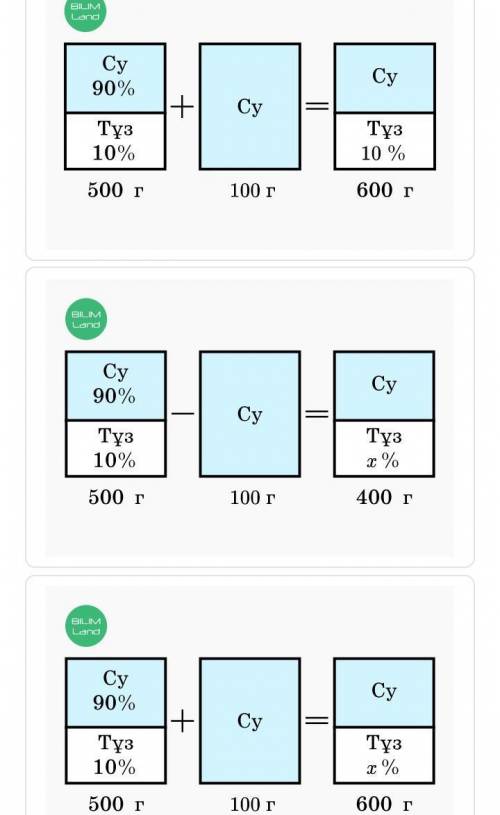Select the 400 г mass label
Image resolution: width=500 pixels, height=815 pixels.
384,497
